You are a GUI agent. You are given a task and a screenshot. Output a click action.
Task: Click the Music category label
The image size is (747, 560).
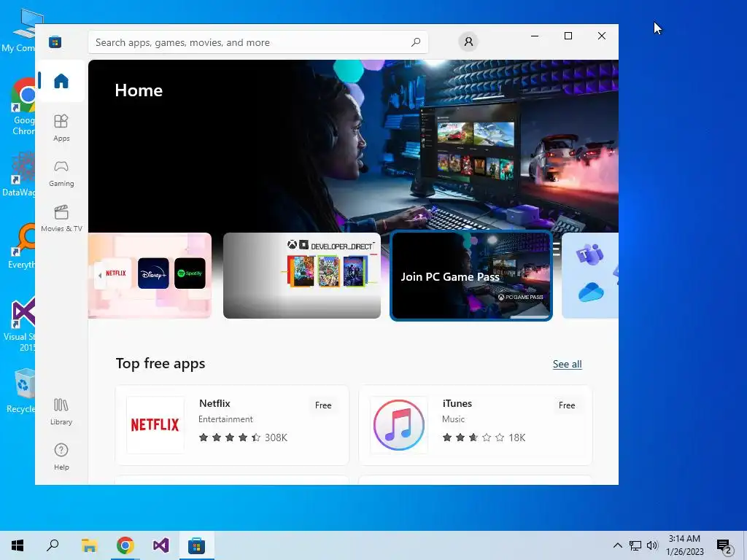coord(453,419)
